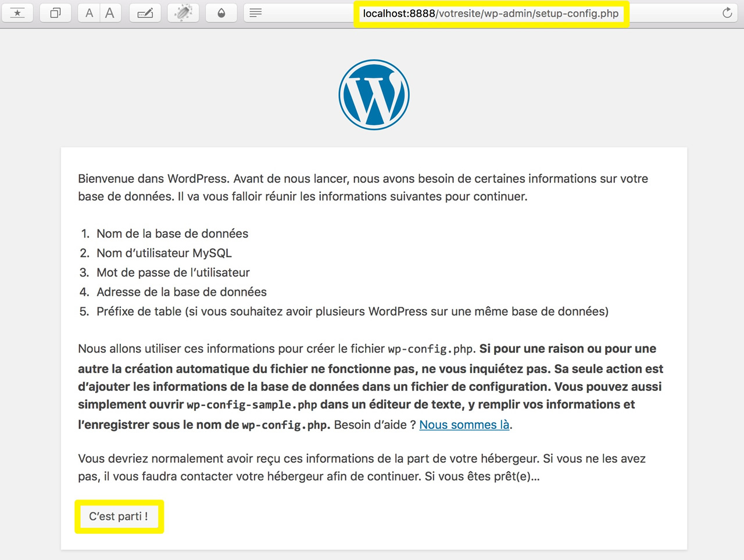
Task: Click "Mot de passe de l'utilisateur" item
Action: pyautogui.click(x=173, y=272)
